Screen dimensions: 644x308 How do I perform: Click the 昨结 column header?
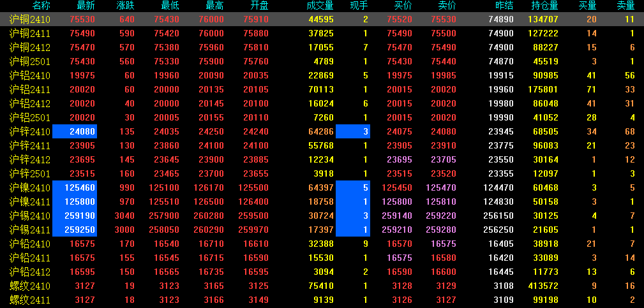[x=504, y=6]
